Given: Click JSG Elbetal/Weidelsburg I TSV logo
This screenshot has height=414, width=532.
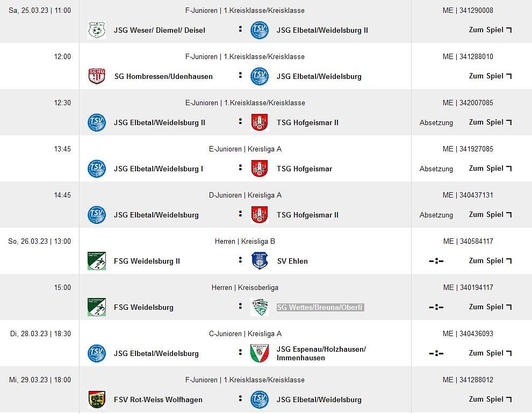Looking at the screenshot, I should [97, 169].
